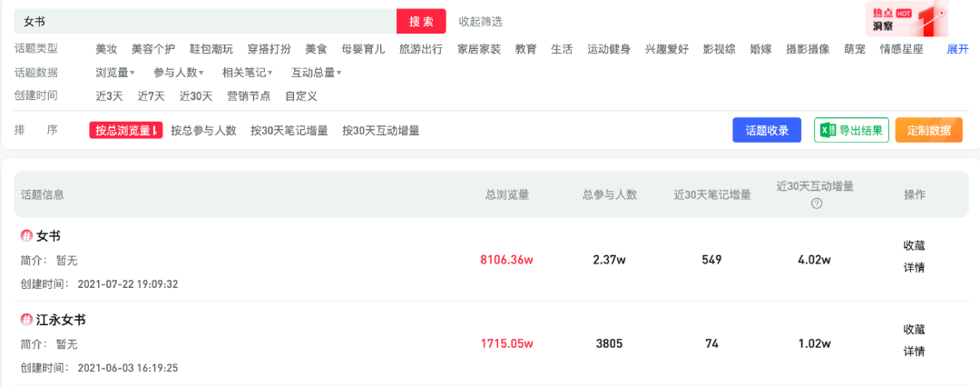Select the 美食 topic category
The image size is (980, 387).
click(316, 49)
